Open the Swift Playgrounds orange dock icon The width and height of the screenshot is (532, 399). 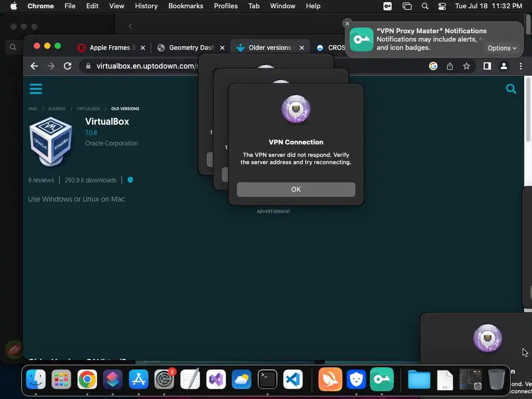[x=330, y=379]
